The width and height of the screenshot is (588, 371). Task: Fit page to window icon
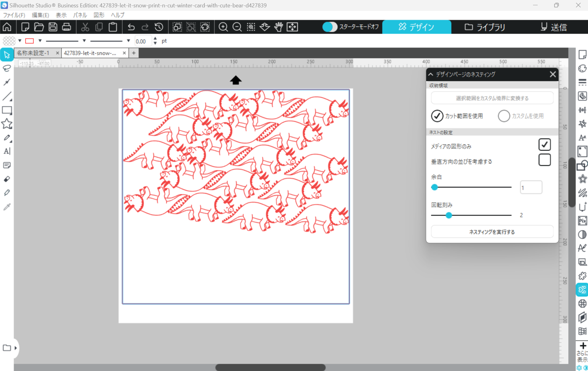292,27
